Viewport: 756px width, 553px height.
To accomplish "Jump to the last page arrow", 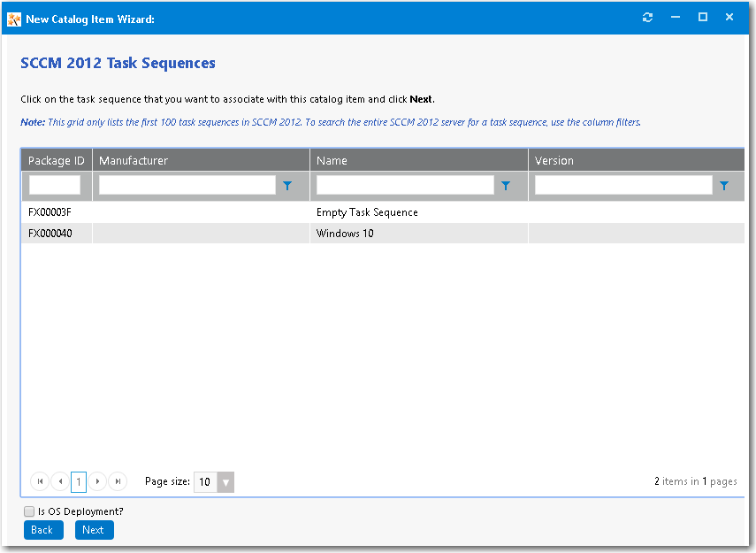I will (118, 481).
